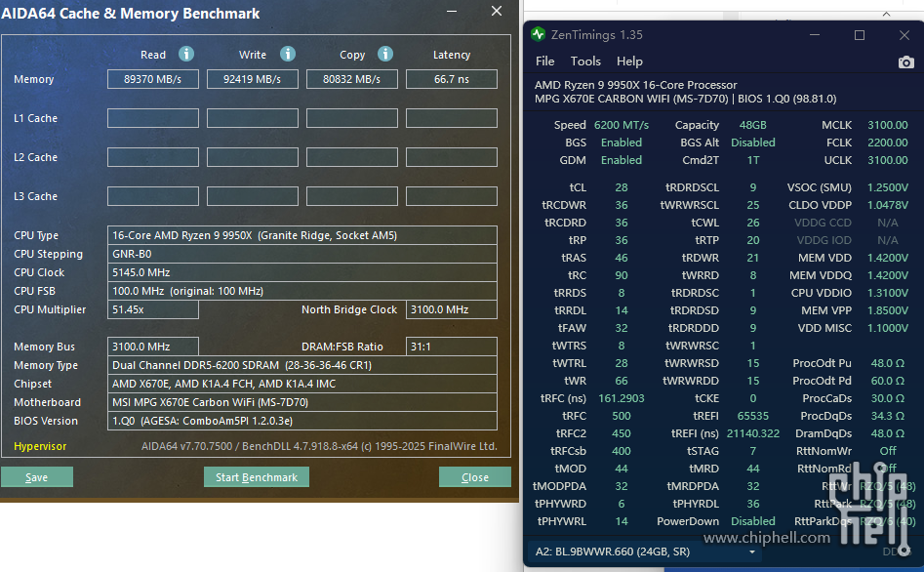Click the CPU Stepping GNR-B0 field

[x=302, y=254]
